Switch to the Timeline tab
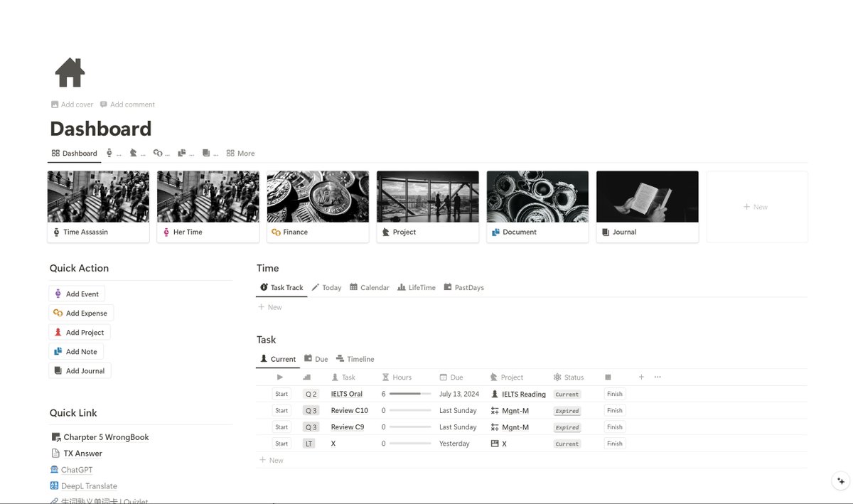Screen dimensions: 853x504 355,359
